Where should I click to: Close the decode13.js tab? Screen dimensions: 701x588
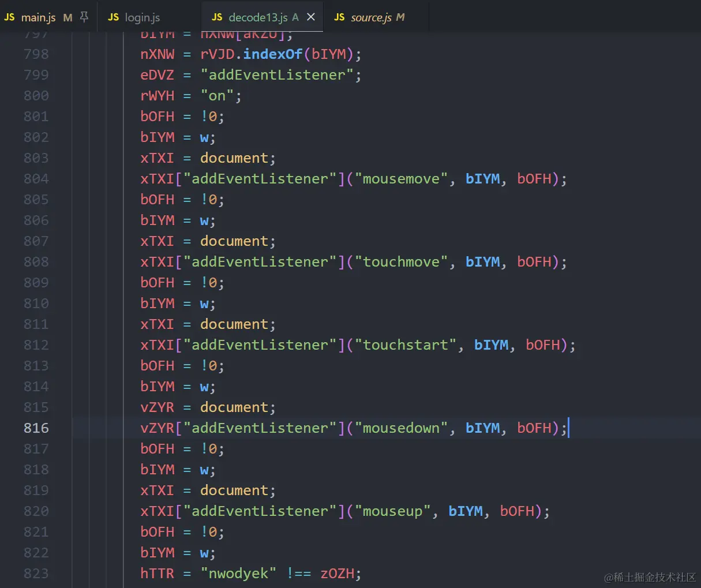pos(311,17)
